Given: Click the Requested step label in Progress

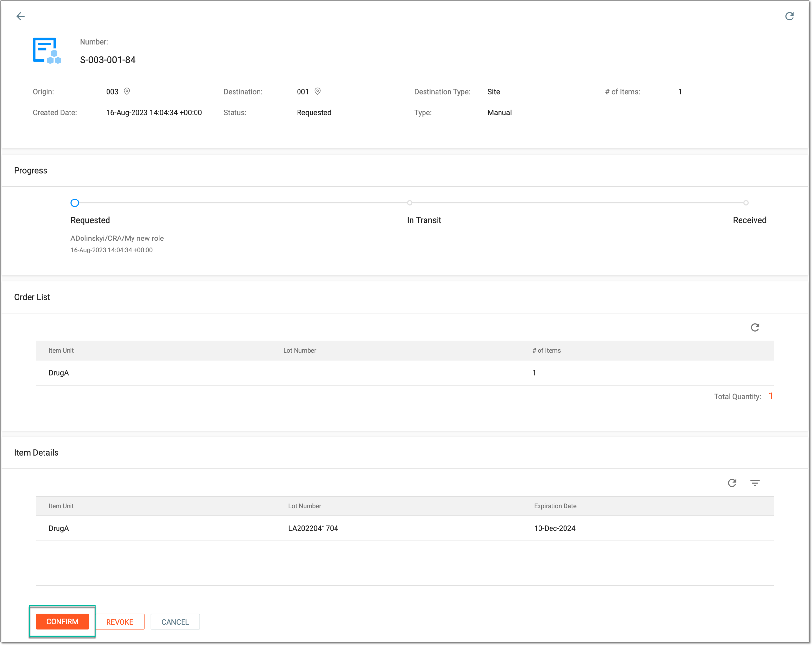Looking at the screenshot, I should [90, 220].
